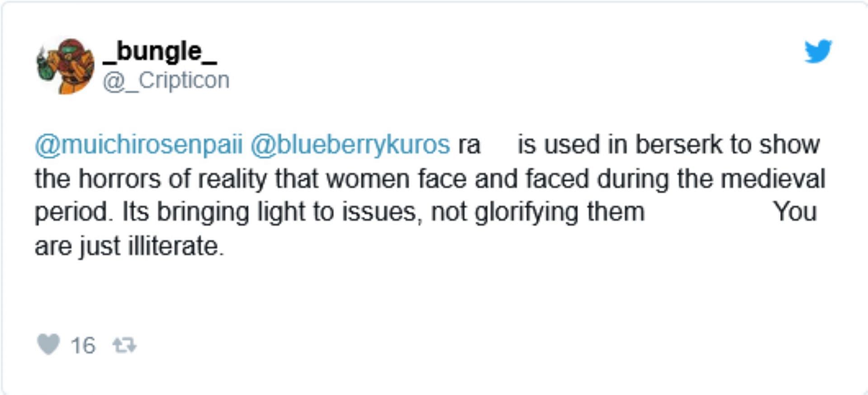
Task: Like the tweet with the heart icon
Action: [x=48, y=345]
